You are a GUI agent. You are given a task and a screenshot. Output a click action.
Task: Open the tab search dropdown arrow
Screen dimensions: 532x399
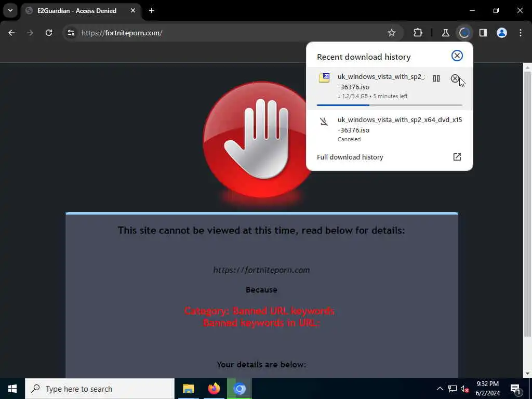click(10, 10)
